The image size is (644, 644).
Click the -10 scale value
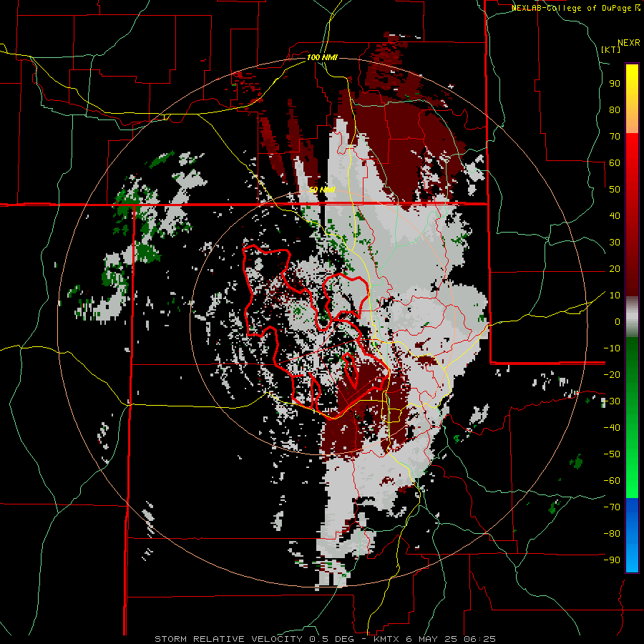612,348
